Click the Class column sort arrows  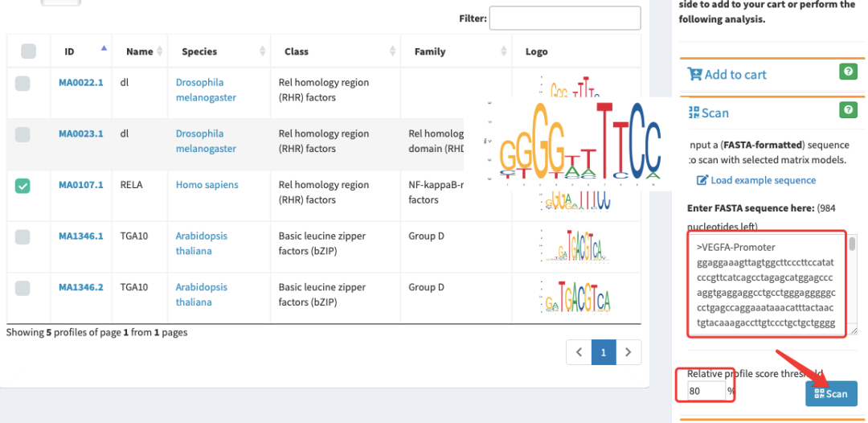393,51
